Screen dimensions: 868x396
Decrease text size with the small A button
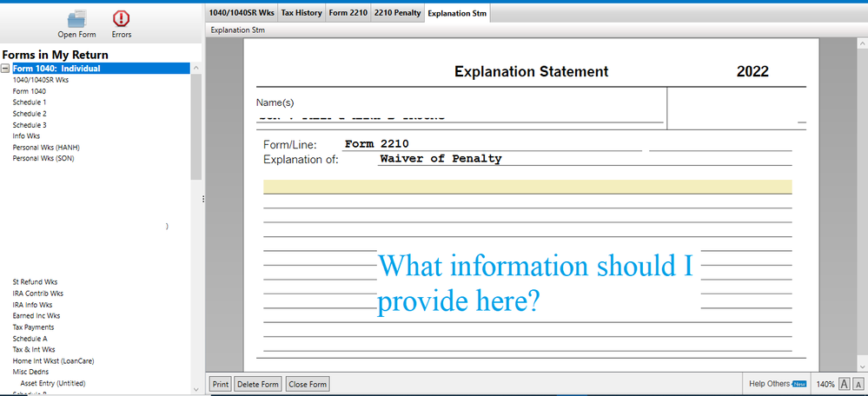[858, 385]
